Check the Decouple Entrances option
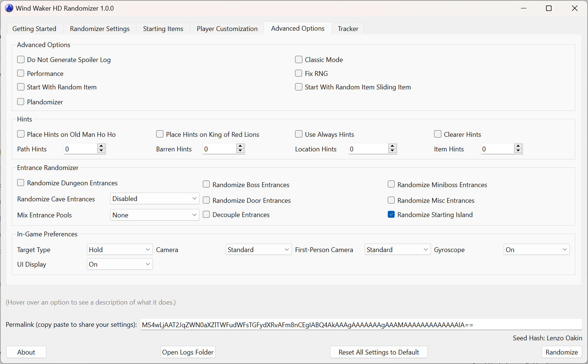 206,214
